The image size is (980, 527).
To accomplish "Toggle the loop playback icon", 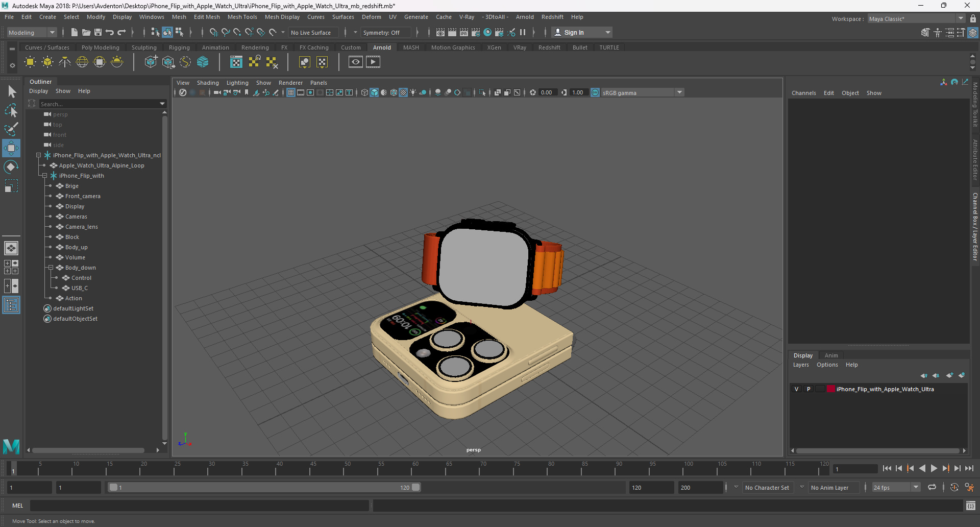I will (932, 487).
